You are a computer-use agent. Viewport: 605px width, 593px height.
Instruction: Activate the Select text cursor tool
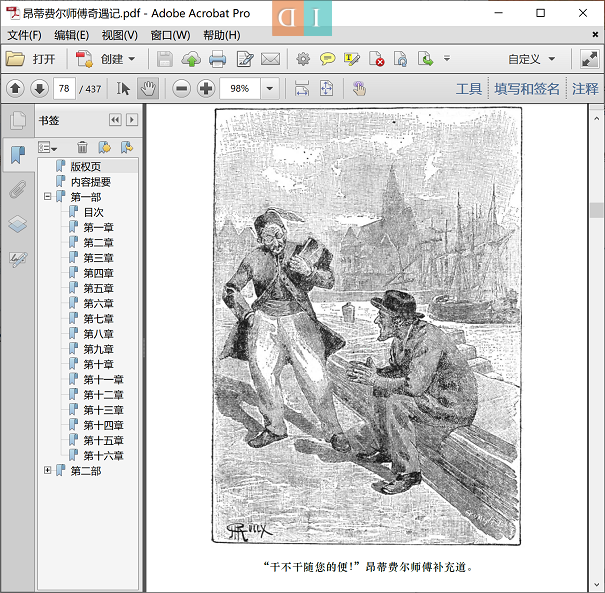[123, 89]
